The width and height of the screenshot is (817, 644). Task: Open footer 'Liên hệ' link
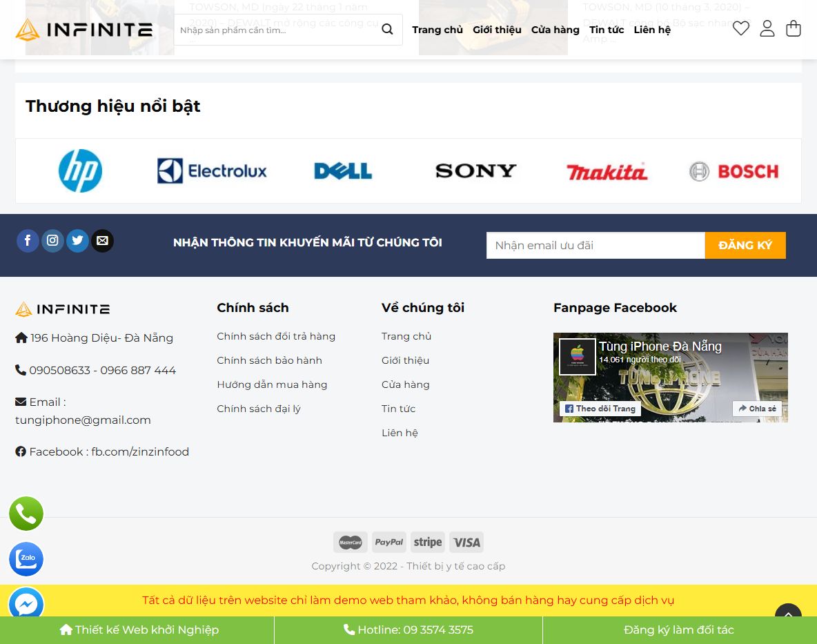pos(400,433)
